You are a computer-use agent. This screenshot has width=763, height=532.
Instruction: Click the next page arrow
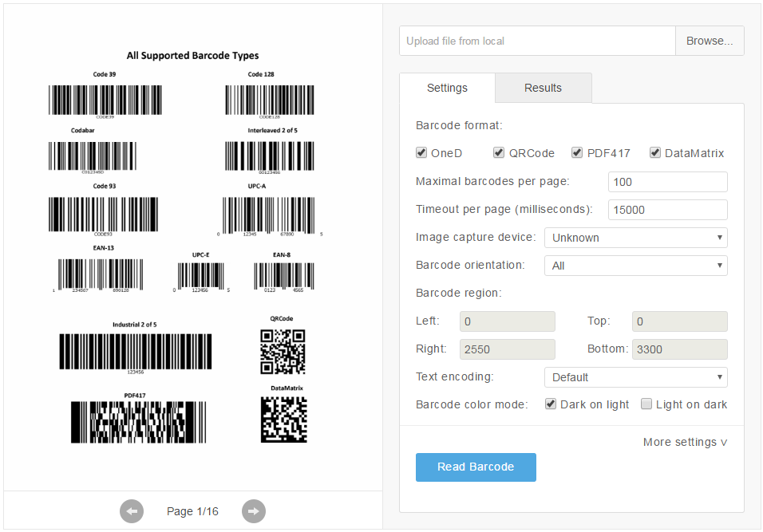tap(253, 511)
